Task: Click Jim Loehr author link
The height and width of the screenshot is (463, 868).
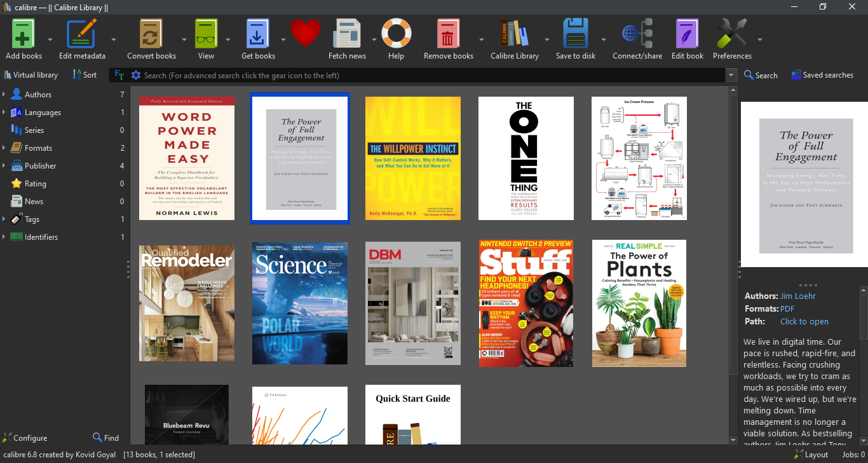Action: coord(798,296)
